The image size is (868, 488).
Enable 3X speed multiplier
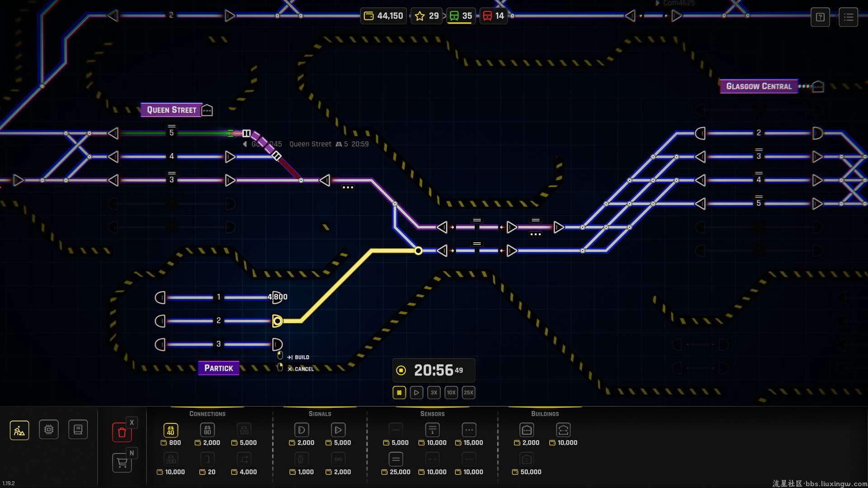tap(434, 392)
